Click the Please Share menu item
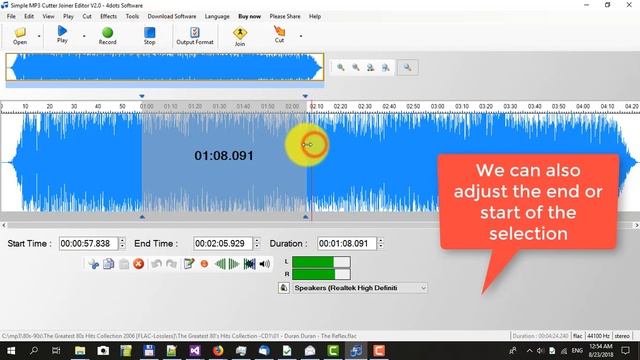The image size is (640, 360). 285,16
